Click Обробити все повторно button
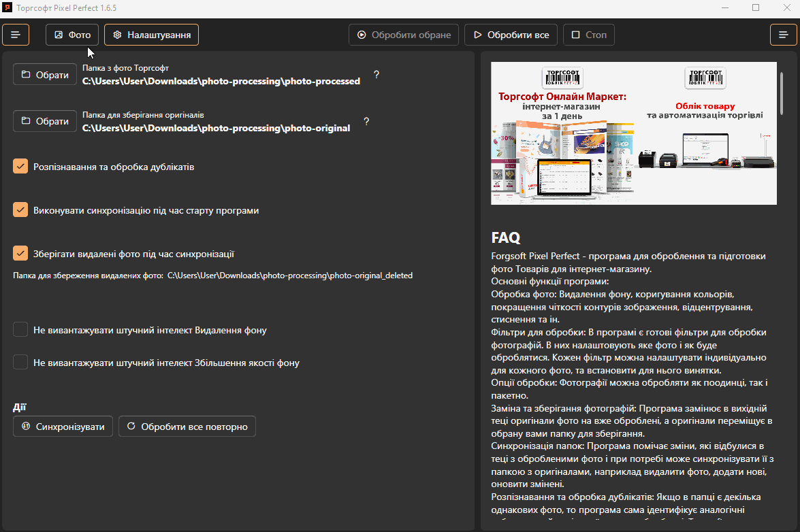This screenshot has width=800, height=532. tap(187, 427)
